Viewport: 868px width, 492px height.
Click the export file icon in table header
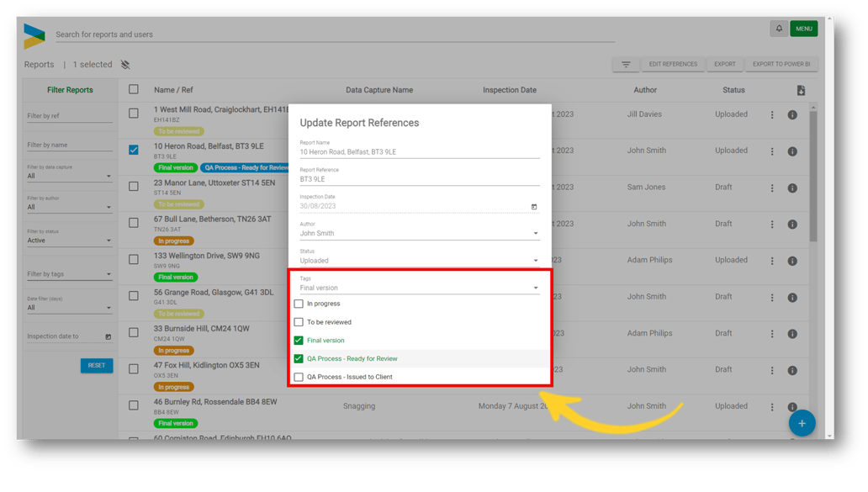(x=801, y=90)
